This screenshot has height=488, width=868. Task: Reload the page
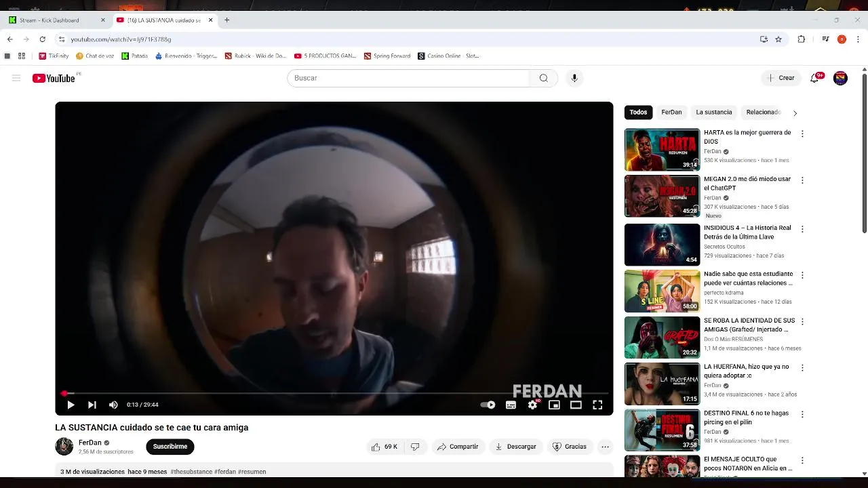tap(42, 39)
